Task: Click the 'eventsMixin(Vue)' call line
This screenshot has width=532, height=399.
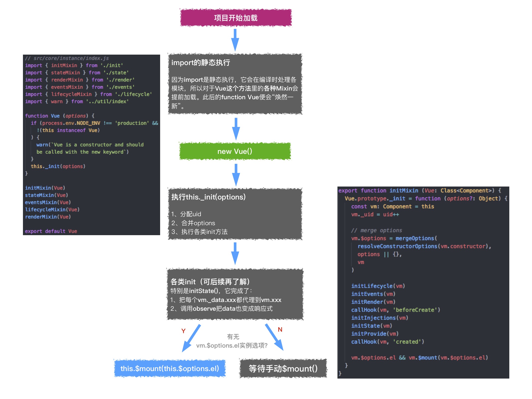Action: [48, 202]
